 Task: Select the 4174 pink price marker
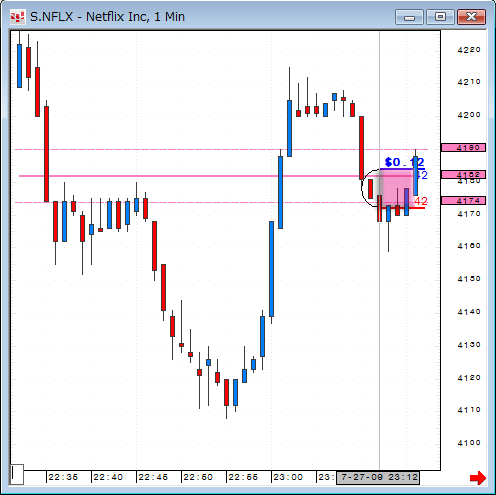tap(463, 201)
